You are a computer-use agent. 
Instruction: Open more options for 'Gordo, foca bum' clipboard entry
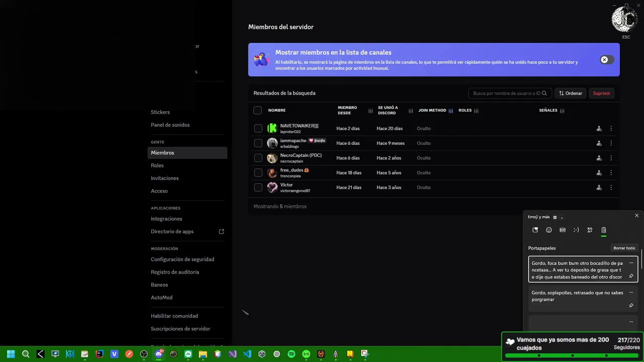pyautogui.click(x=631, y=263)
